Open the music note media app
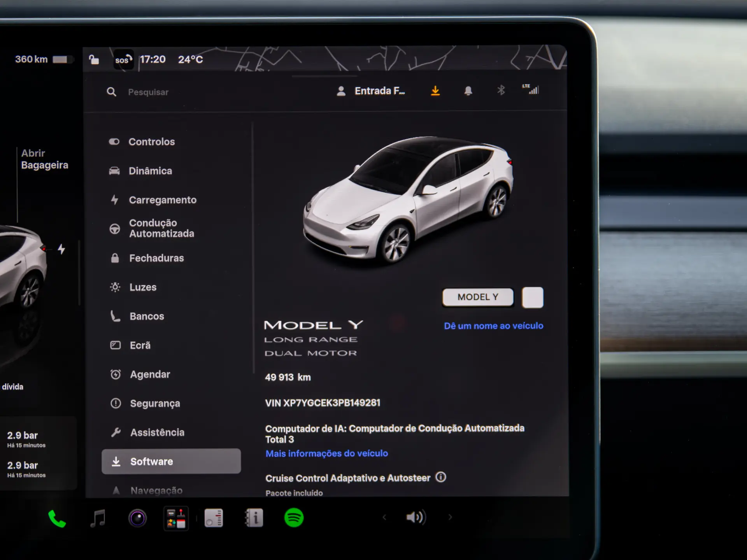Viewport: 747px width, 560px height. 98,518
